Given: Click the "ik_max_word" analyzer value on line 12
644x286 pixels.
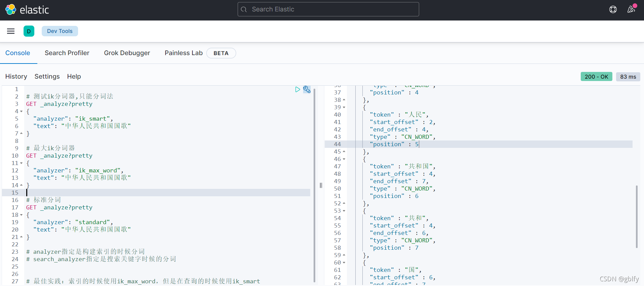Looking at the screenshot, I should pyautogui.click(x=98, y=170).
